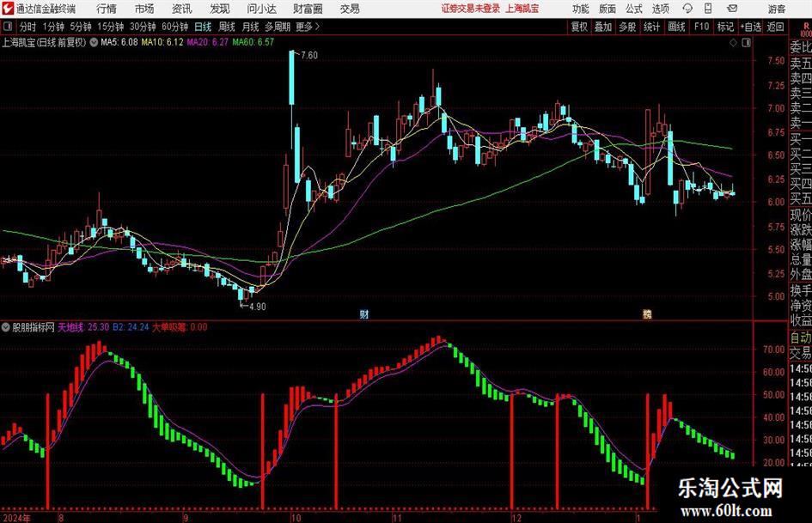The width and height of the screenshot is (812, 523).
Task: Click the B2: 24.24 indicator value
Action: (x=131, y=326)
